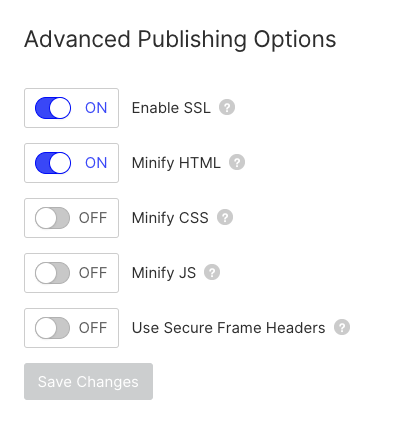Viewport: 414px width, 434px height.
Task: Turn on the Minify JS toggle switch
Action: [52, 273]
